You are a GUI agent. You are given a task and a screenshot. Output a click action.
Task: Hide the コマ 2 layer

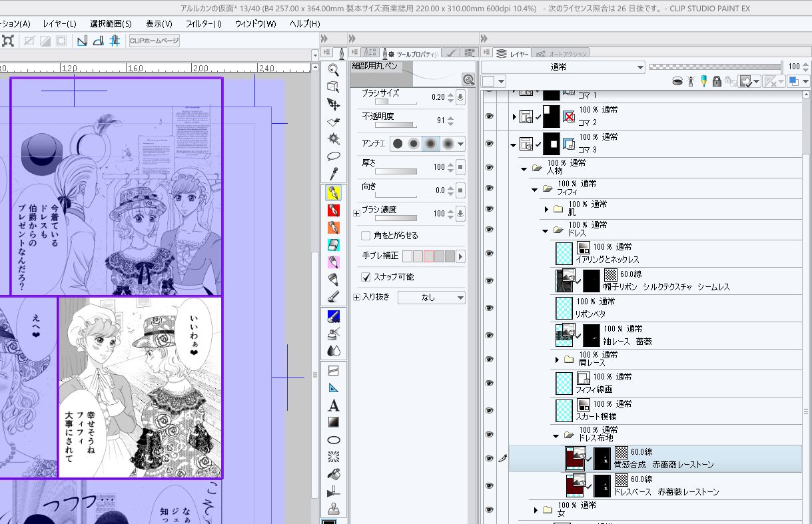490,117
